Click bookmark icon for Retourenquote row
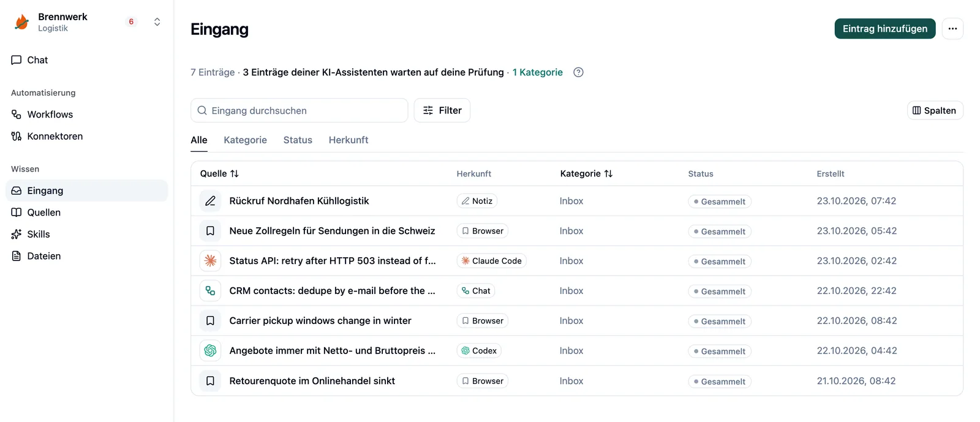 pyautogui.click(x=210, y=381)
